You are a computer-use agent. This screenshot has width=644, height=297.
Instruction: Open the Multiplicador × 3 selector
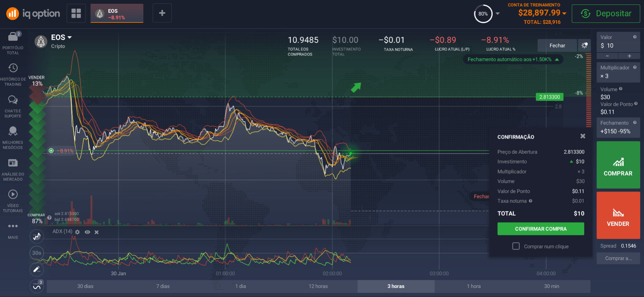(x=618, y=72)
